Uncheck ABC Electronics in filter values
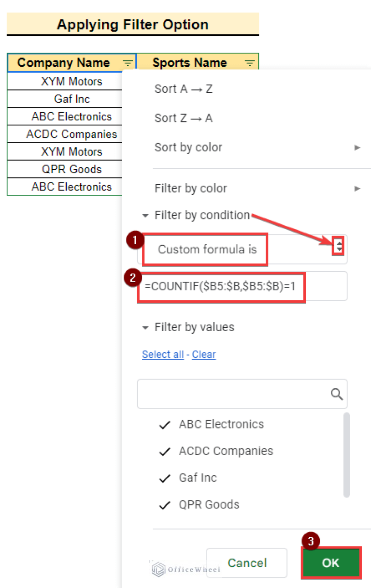The image size is (371, 588). click(x=164, y=425)
